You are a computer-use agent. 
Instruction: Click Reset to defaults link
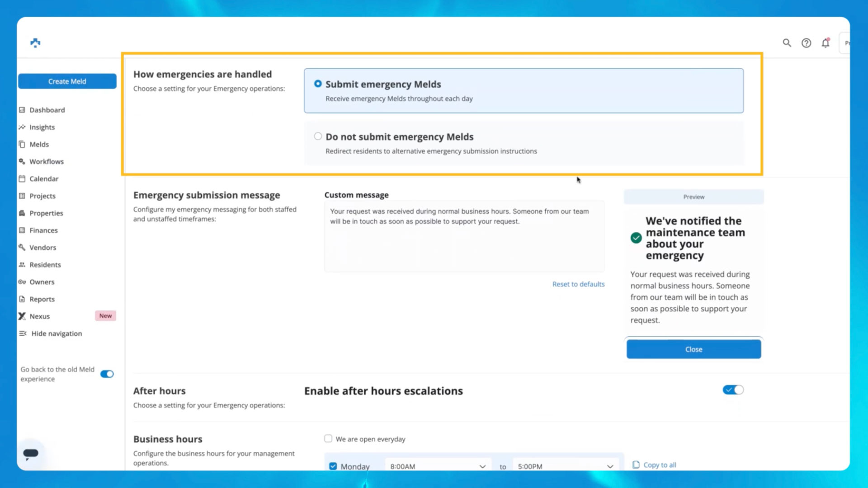[x=578, y=284]
